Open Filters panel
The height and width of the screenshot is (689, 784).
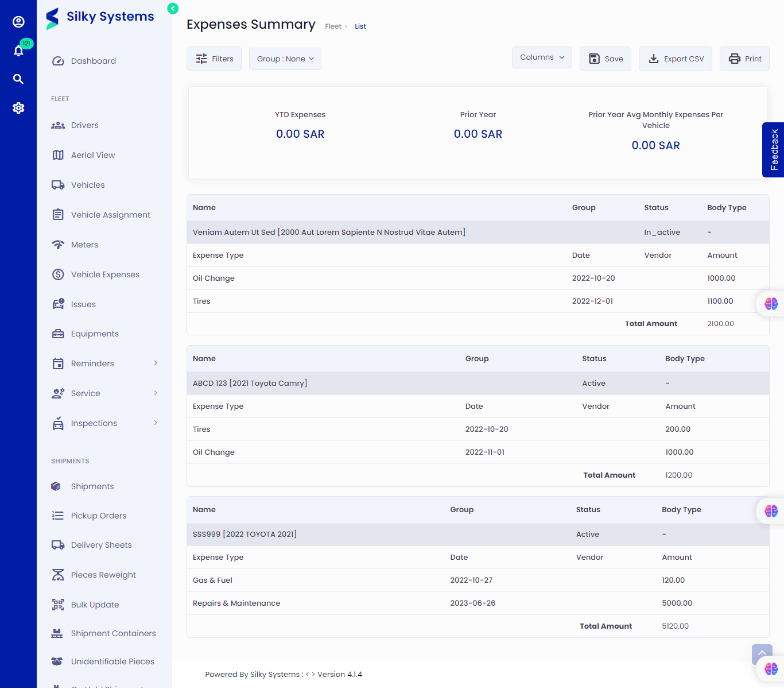pos(214,59)
